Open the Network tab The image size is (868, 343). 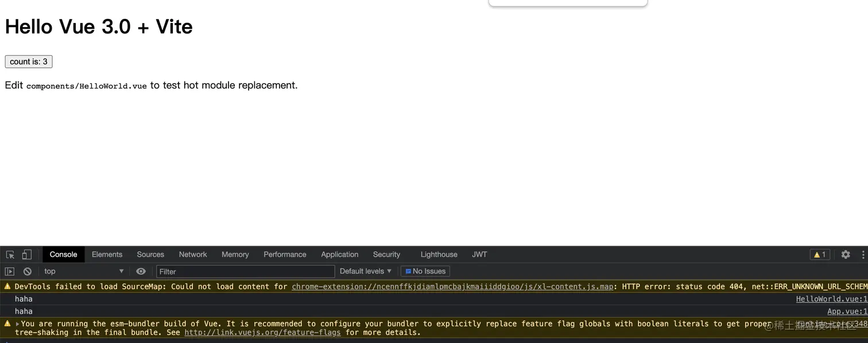tap(193, 255)
